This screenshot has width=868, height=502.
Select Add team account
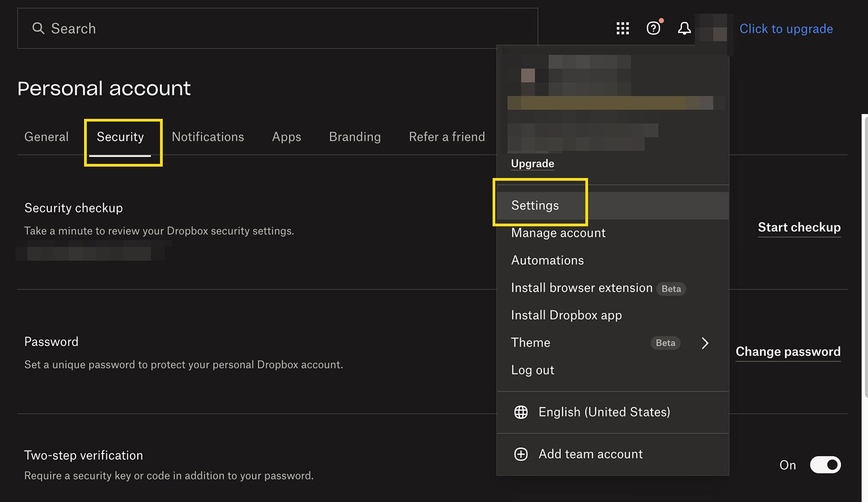pyautogui.click(x=612, y=454)
